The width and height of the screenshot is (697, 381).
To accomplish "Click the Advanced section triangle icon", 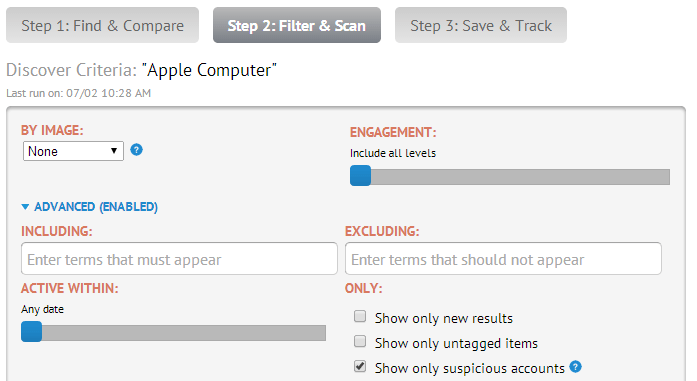I will pyautogui.click(x=25, y=207).
